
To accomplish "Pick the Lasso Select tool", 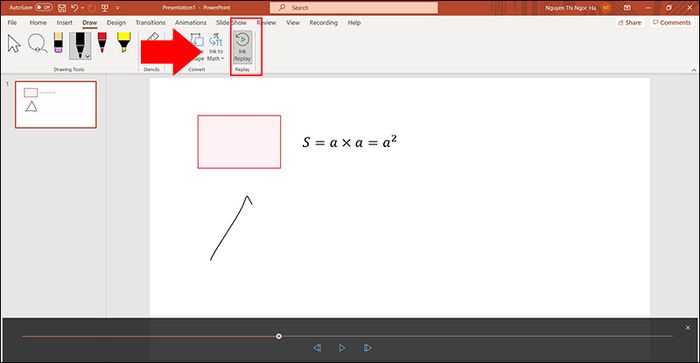I will click(x=38, y=44).
